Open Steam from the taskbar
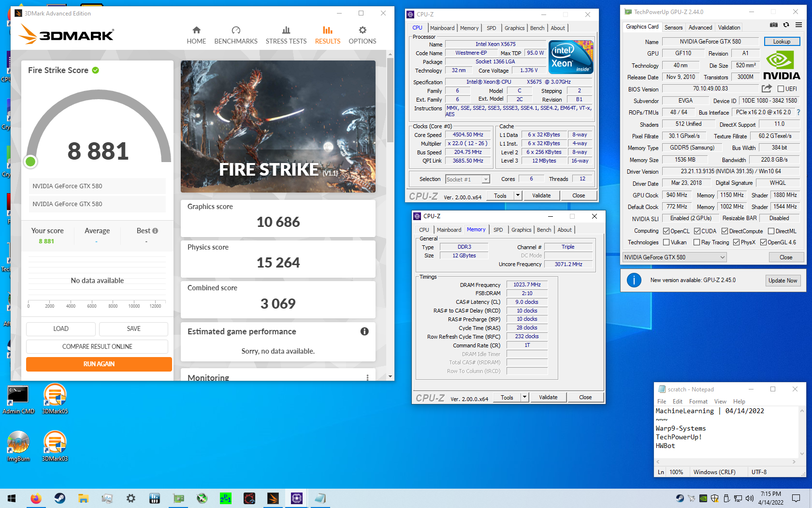The width and height of the screenshot is (812, 508). point(59,498)
